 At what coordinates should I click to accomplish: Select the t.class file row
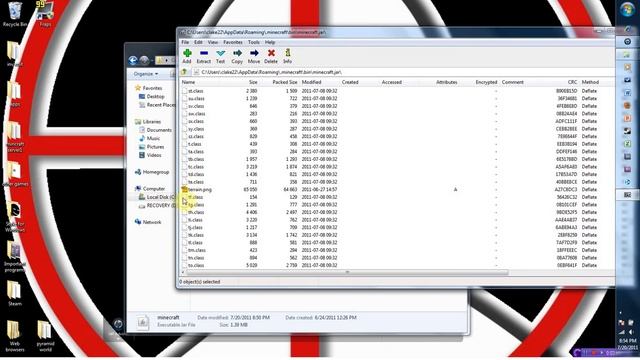coord(396,144)
